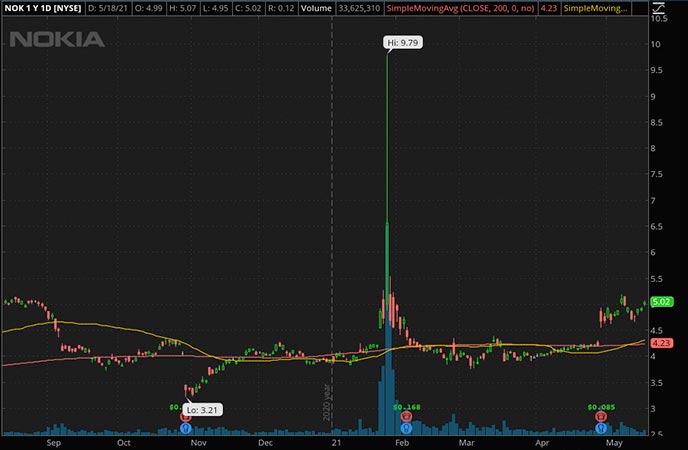Click the red earnings phone icon under $0.085

601,417
